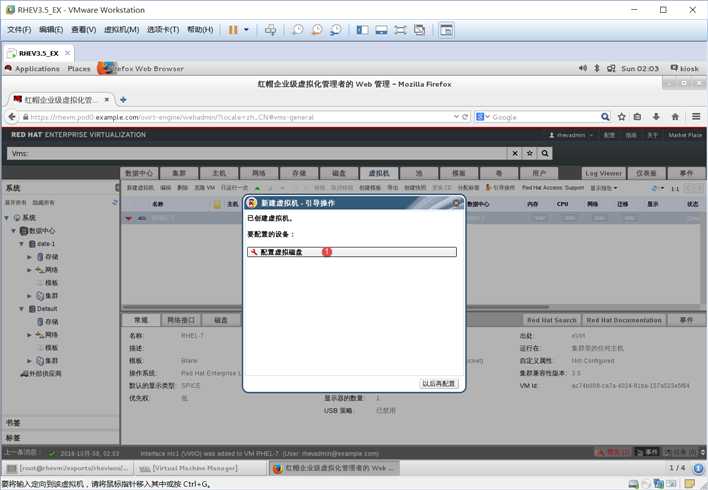Screen dimensions: 708x490
Task: Open the 虚拟机(M) menu
Action: tap(121, 30)
